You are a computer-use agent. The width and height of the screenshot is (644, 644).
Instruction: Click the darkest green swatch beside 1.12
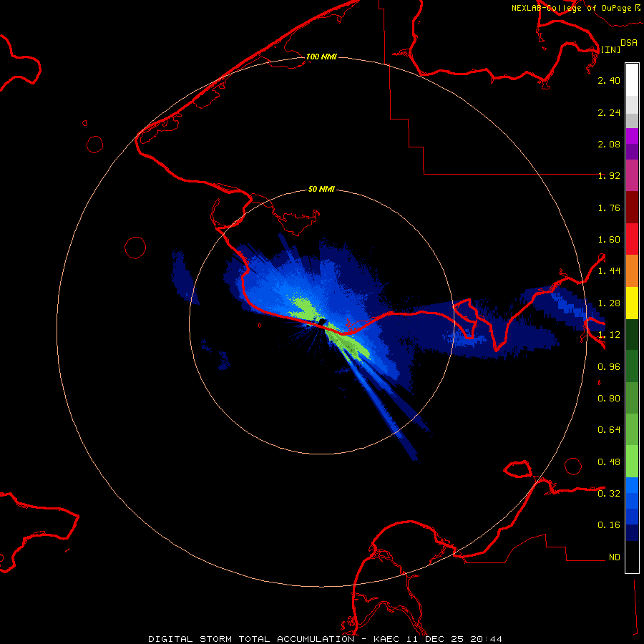pyautogui.click(x=632, y=334)
